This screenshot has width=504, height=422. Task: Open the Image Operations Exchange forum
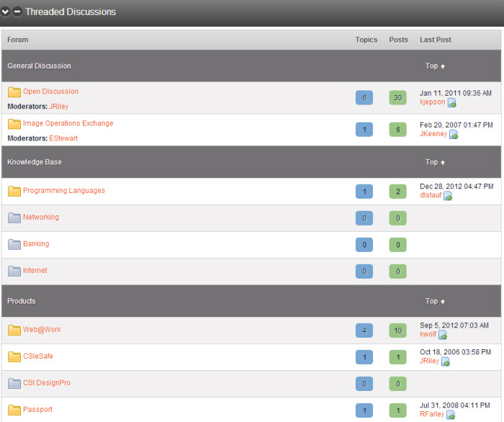tap(68, 123)
